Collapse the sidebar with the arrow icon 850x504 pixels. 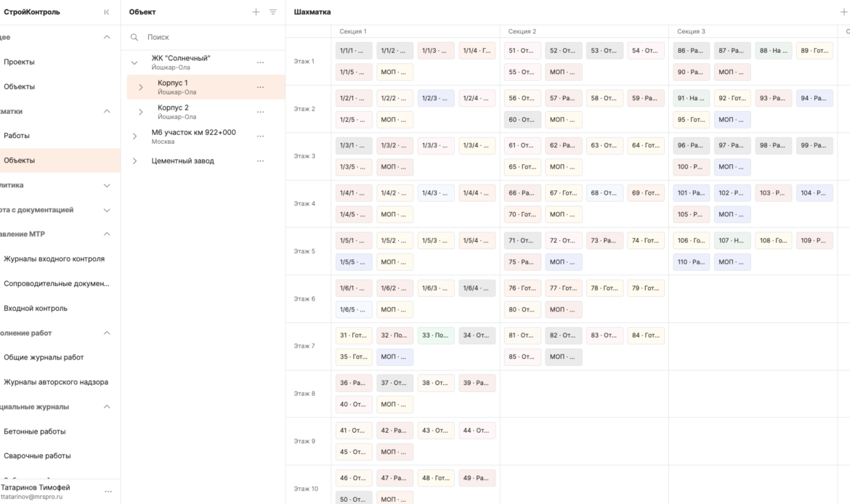point(106,12)
